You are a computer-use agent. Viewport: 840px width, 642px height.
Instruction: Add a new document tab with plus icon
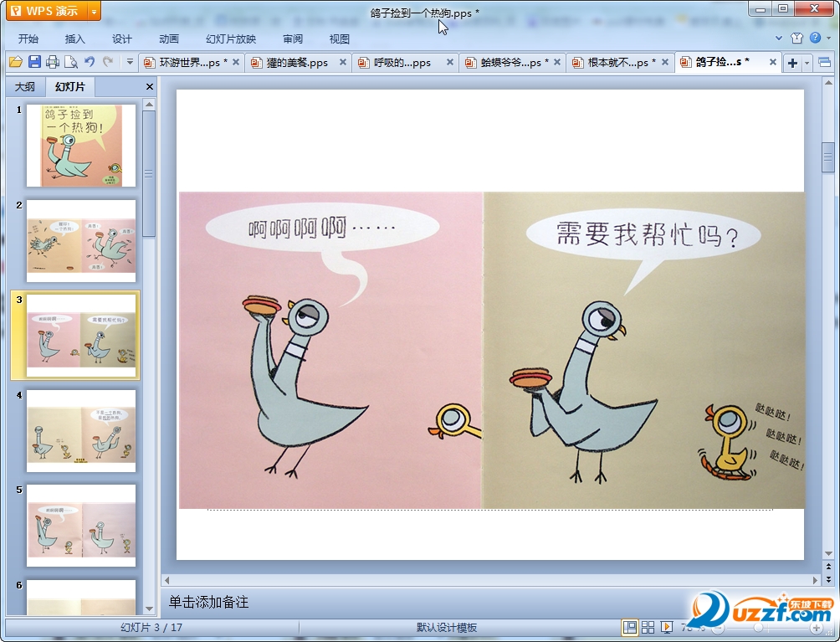[x=792, y=63]
